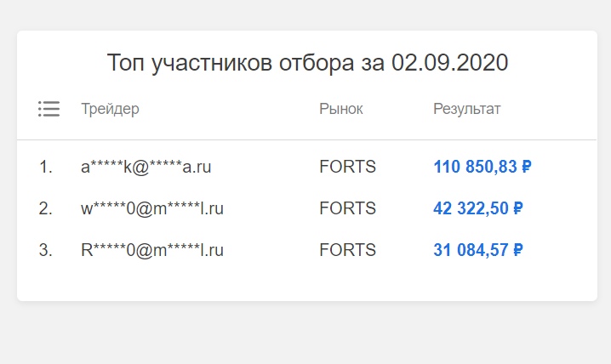Click FORTS in the second-place row

347,208
